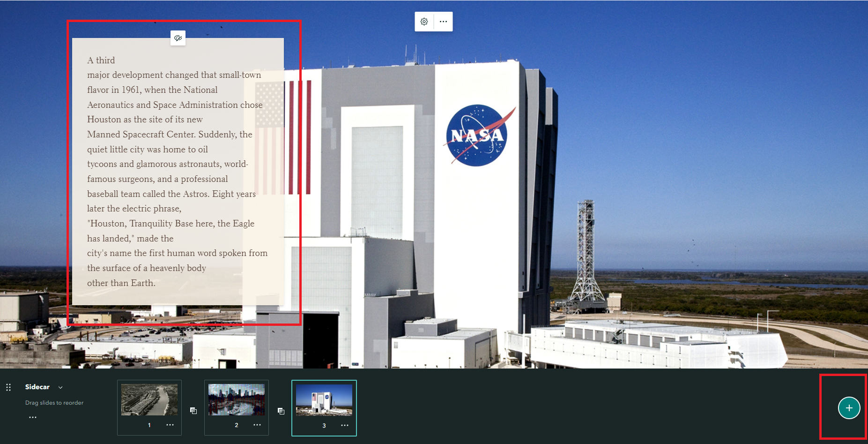This screenshot has height=444, width=868.
Task: Expand the Sidecar layout dropdown chevron
Action: pyautogui.click(x=60, y=387)
